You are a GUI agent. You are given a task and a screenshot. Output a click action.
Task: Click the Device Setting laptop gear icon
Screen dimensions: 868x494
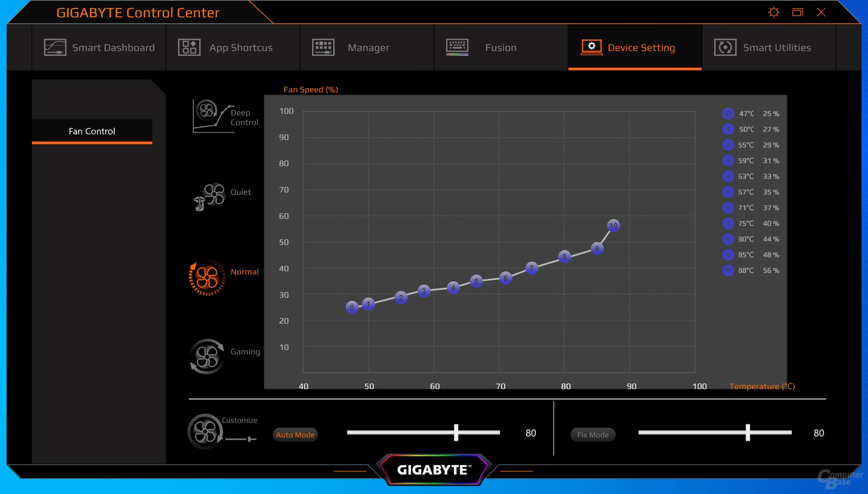pyautogui.click(x=591, y=47)
